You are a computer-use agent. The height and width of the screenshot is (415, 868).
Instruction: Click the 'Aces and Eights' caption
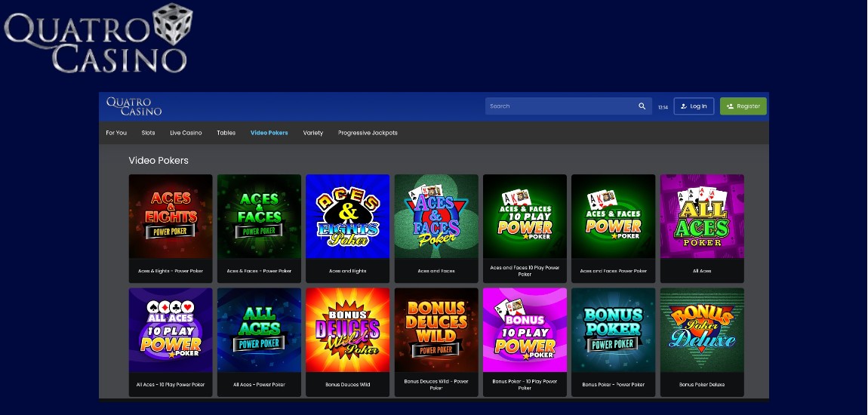[348, 271]
